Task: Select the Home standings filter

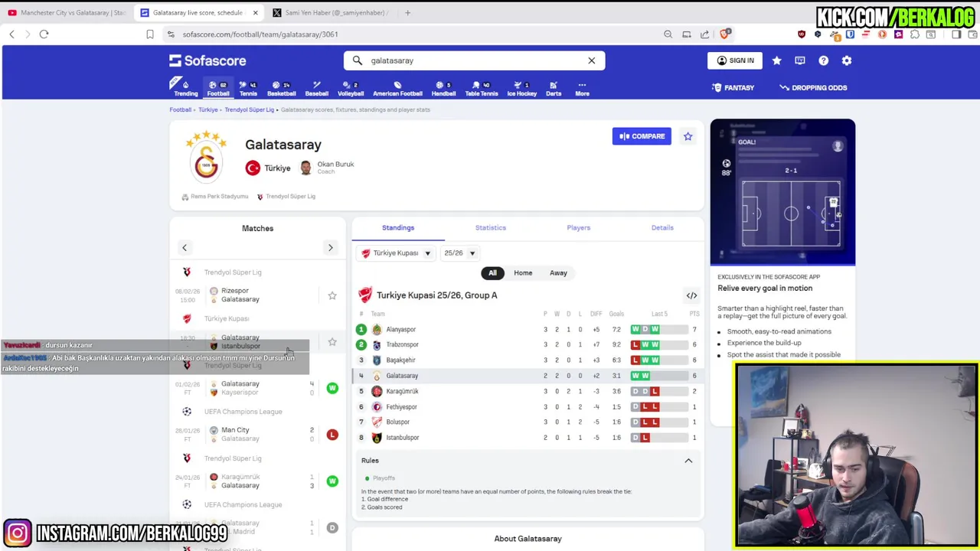Action: click(523, 272)
